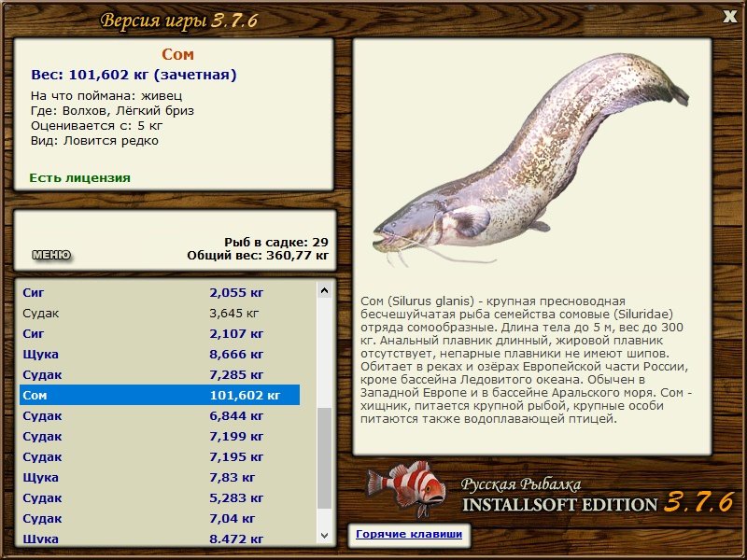The width and height of the screenshot is (747, 560).
Task: Select the Щука 7,83 кг entry
Action: [159, 477]
